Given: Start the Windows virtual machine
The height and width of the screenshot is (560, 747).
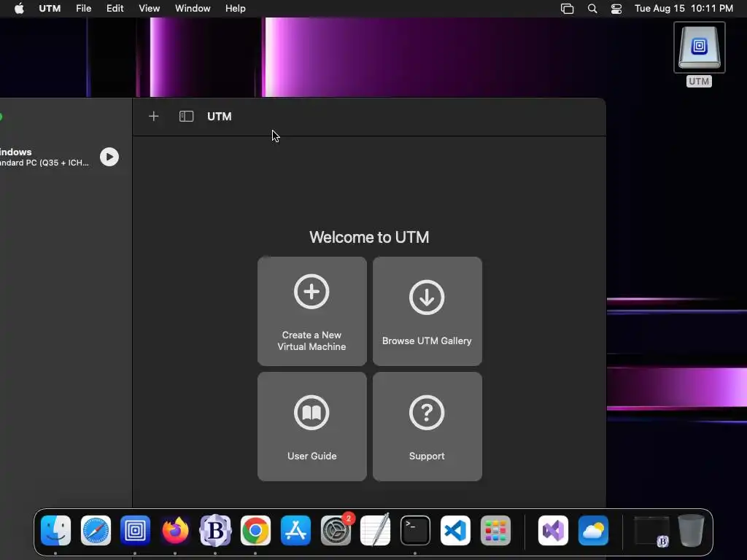Looking at the screenshot, I should tap(109, 157).
